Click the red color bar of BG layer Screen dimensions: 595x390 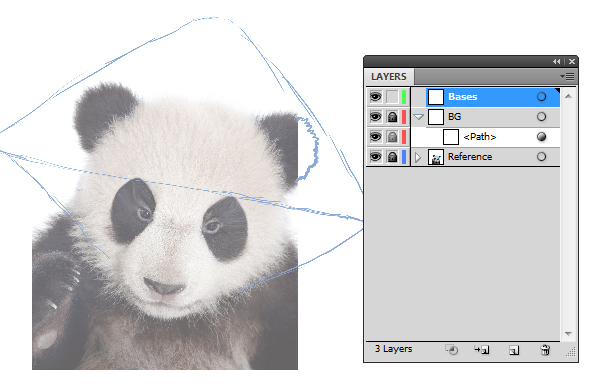[404, 117]
